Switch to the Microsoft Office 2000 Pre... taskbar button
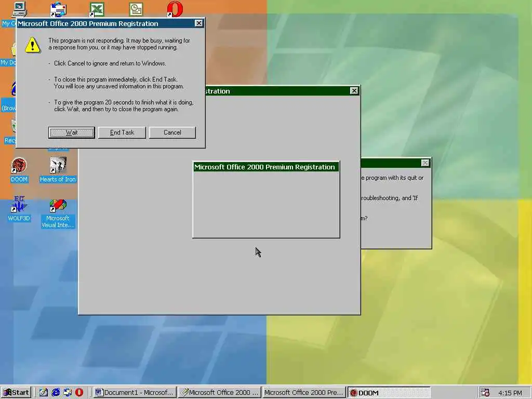Image resolution: width=532 pixels, height=399 pixels. pyautogui.click(x=304, y=393)
